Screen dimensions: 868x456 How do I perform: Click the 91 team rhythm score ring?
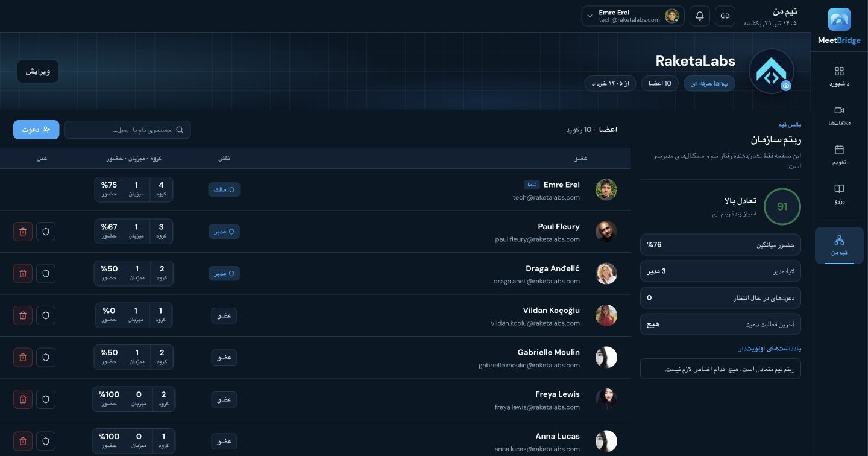(x=782, y=207)
